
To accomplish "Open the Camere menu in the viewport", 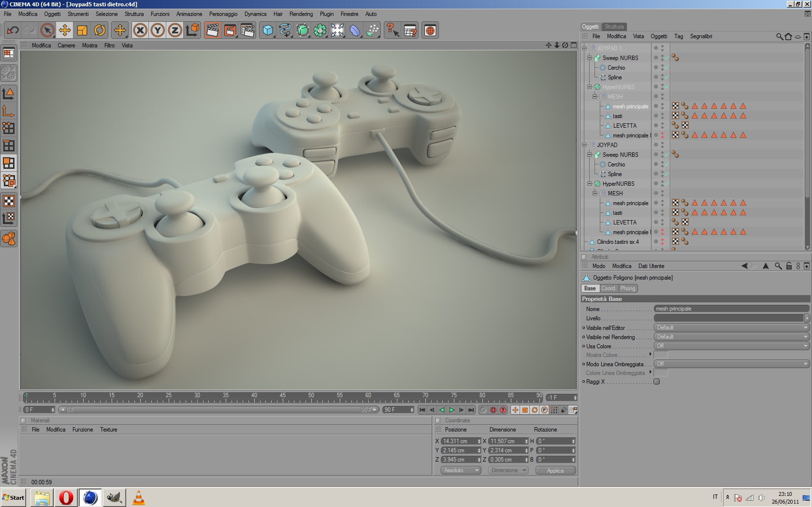I will click(x=66, y=45).
